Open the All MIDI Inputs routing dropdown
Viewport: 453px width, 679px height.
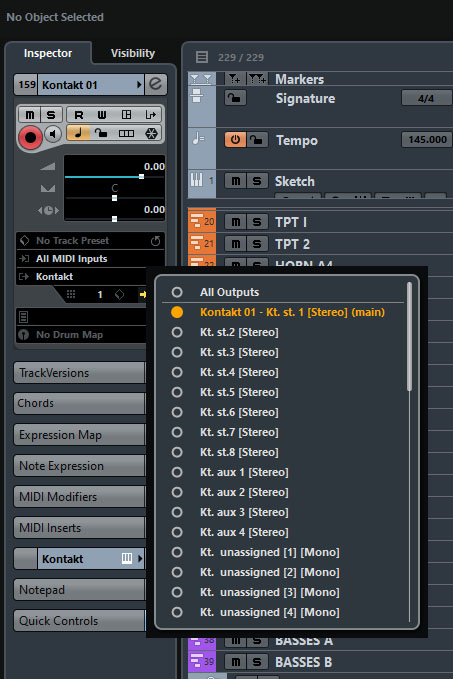click(x=90, y=259)
